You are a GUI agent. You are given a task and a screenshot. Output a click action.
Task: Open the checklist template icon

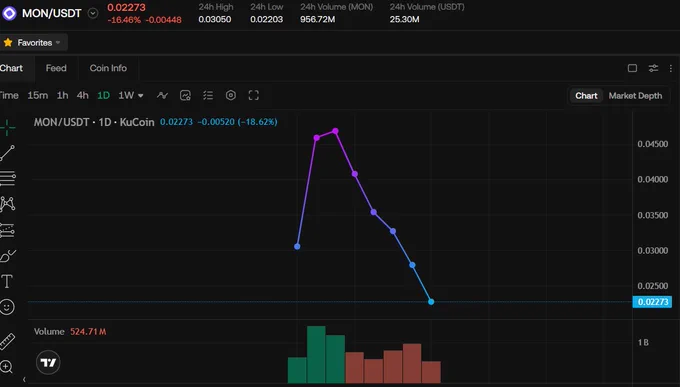pyautogui.click(x=208, y=95)
